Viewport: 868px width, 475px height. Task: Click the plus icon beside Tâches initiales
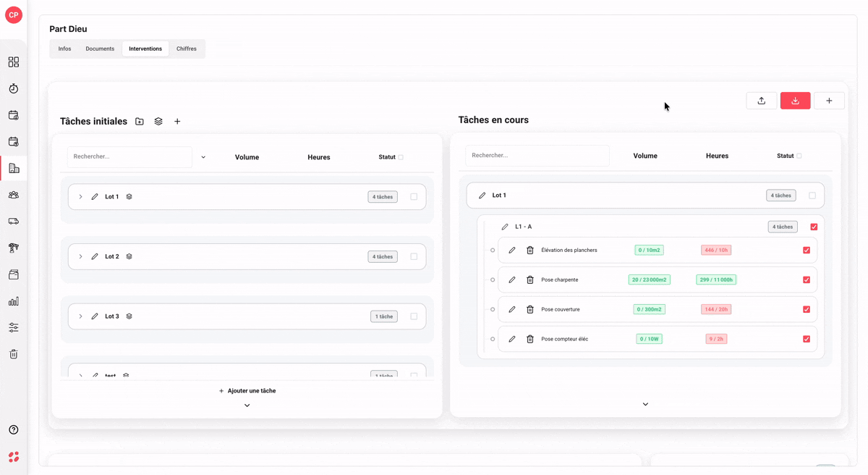click(x=177, y=122)
